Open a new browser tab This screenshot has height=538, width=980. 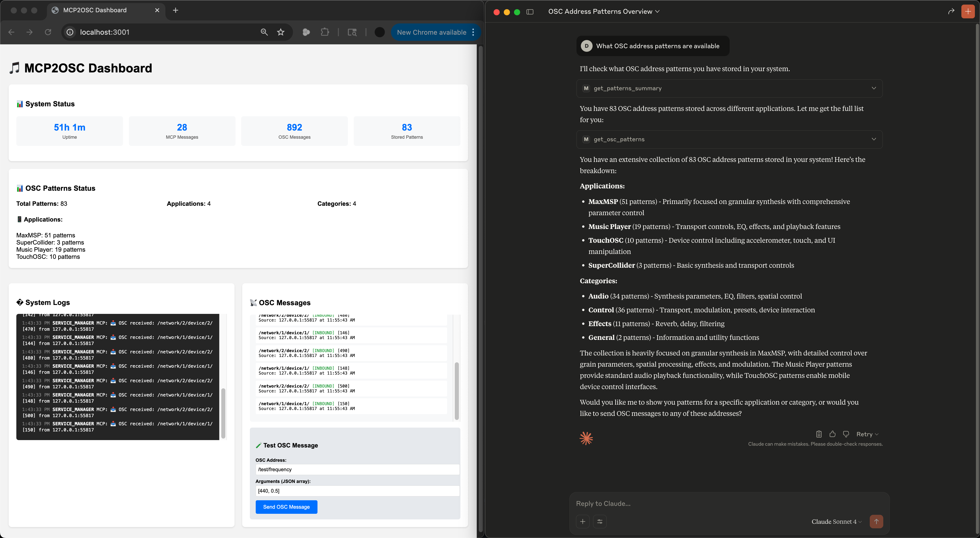click(175, 10)
